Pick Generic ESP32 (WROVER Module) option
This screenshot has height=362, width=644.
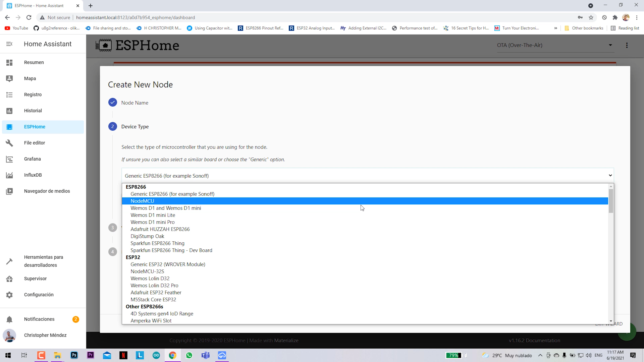(x=168, y=264)
